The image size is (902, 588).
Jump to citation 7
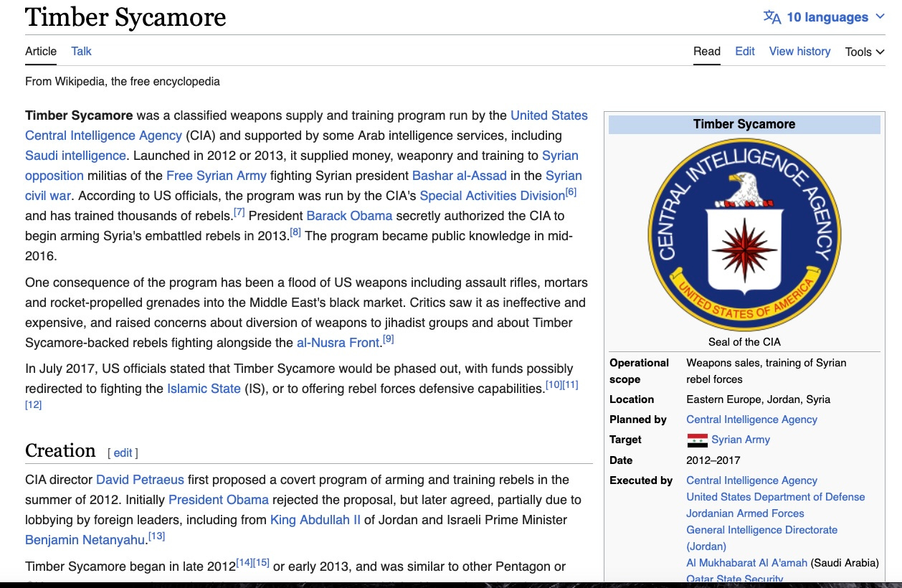[x=239, y=212]
